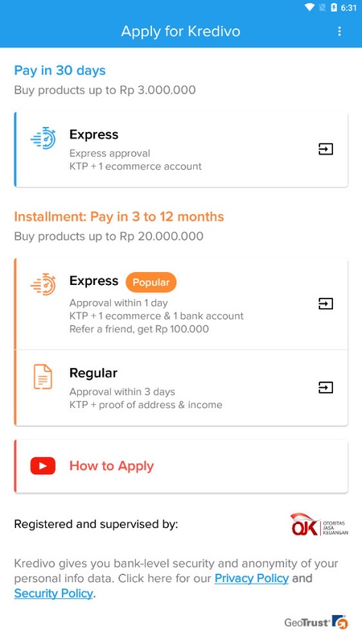Screen dimensions: 362x644
Task: Tap the orange Regular document icon
Action: pyautogui.click(x=43, y=377)
